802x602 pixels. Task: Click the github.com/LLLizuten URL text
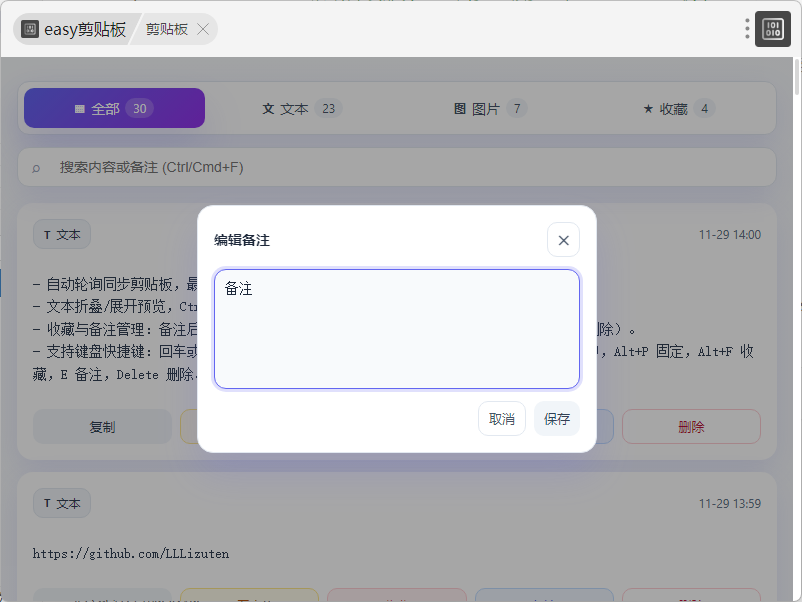click(131, 553)
